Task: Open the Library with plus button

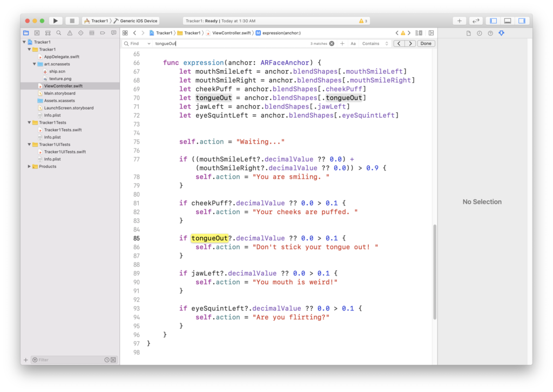Action: (x=459, y=21)
